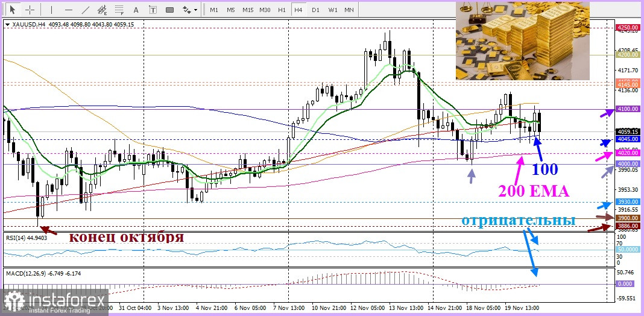Select the cursor arrow tool
Viewport: 644px width, 316px height.
point(13,10)
